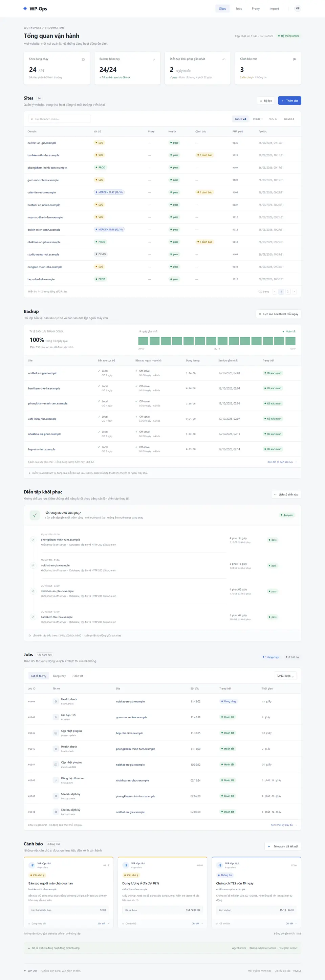Open the OP user avatar

(x=298, y=8)
